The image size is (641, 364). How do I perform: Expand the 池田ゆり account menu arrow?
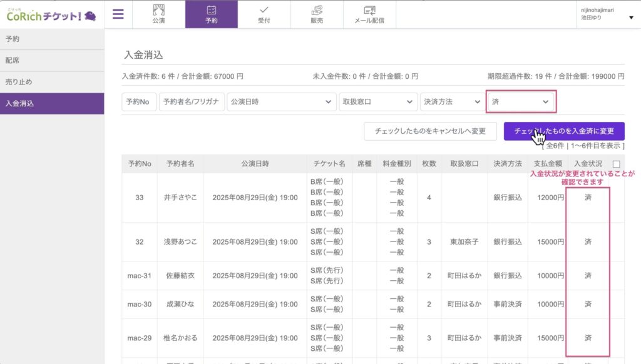(x=630, y=18)
